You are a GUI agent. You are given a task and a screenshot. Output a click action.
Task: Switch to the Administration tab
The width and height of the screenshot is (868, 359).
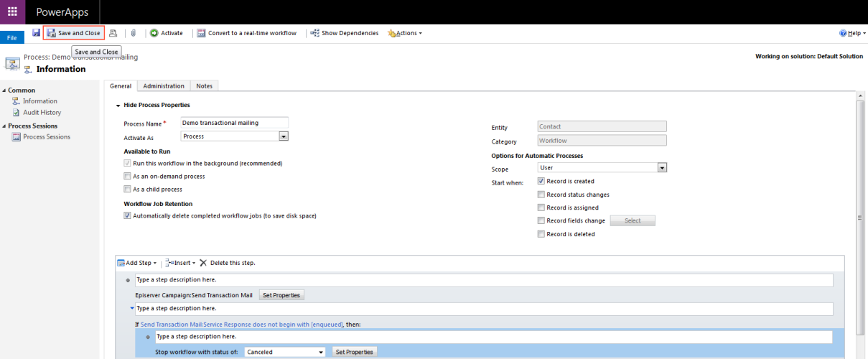tap(164, 86)
